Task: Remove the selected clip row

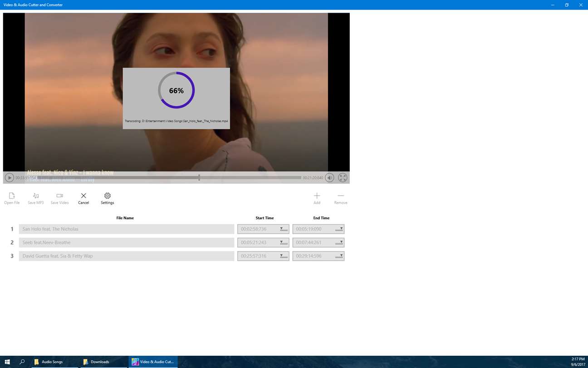Action: tap(340, 198)
